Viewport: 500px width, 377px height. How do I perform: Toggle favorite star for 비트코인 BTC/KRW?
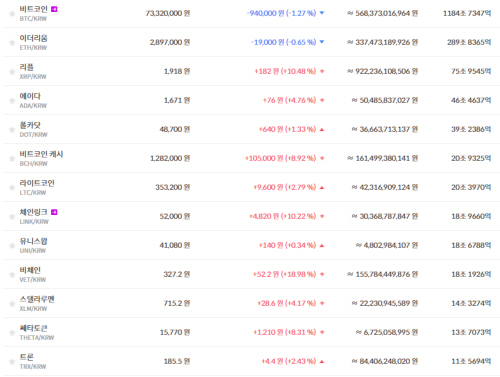pos(12,14)
